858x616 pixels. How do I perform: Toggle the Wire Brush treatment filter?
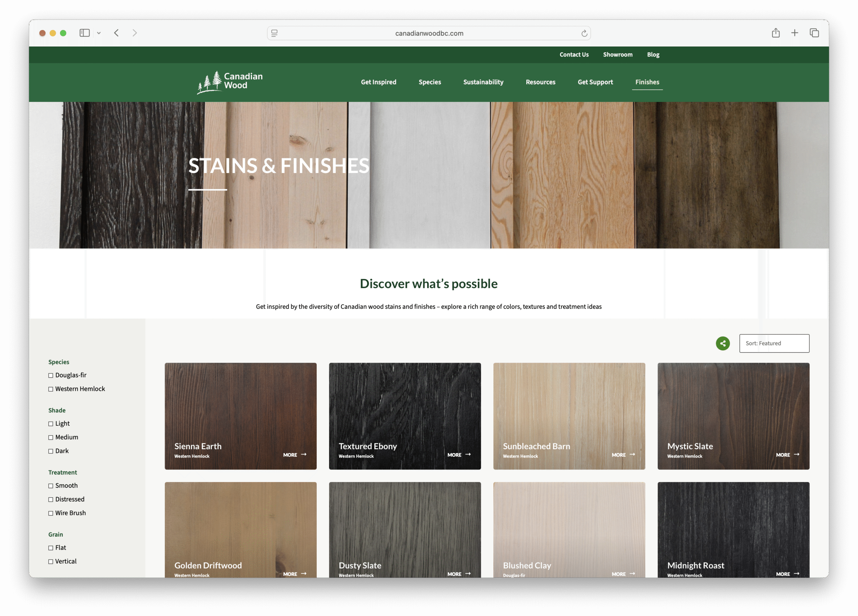point(51,513)
